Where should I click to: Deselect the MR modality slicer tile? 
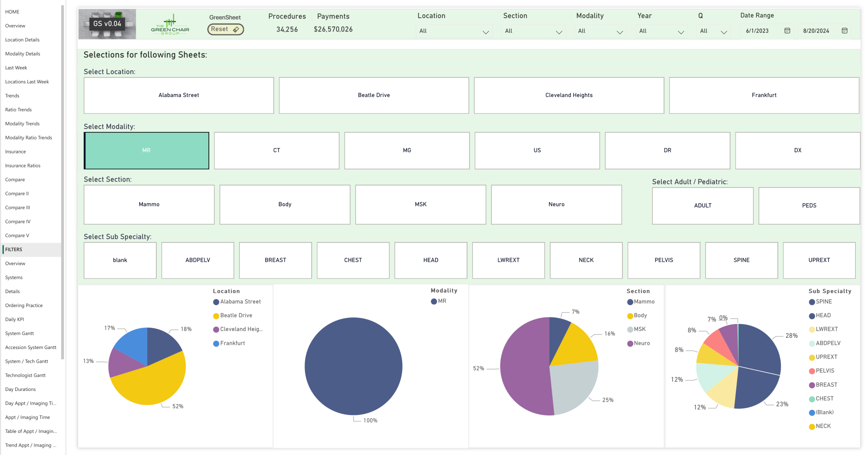click(147, 150)
